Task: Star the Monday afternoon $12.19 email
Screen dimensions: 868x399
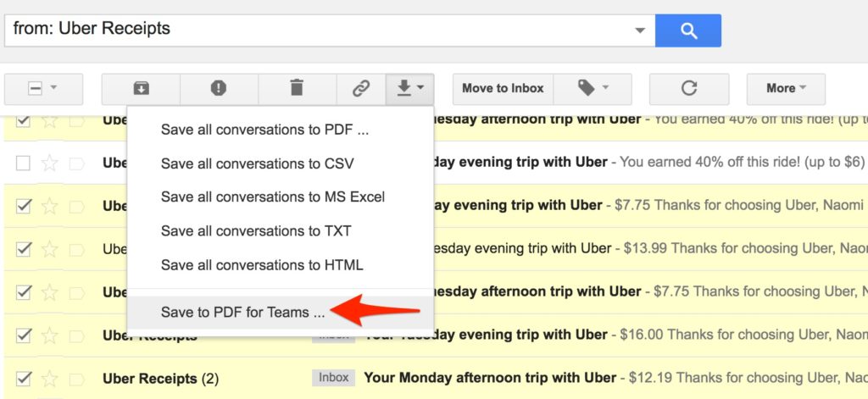Action: click(50, 379)
